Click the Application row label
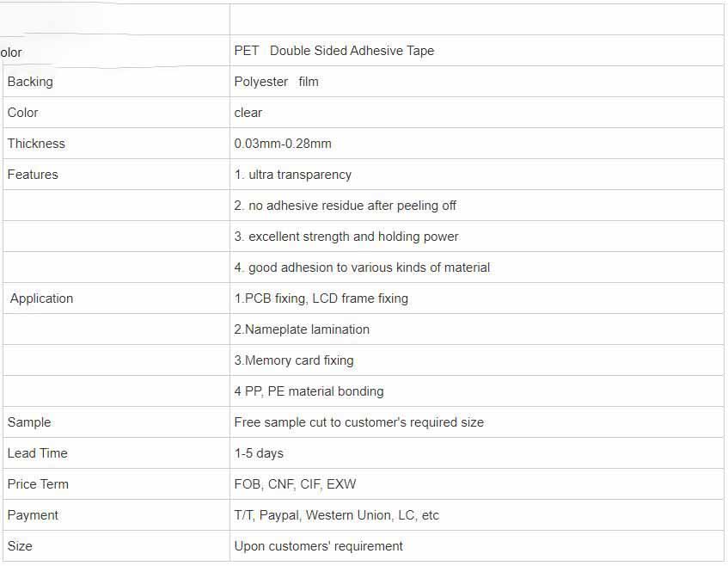 click(42, 298)
